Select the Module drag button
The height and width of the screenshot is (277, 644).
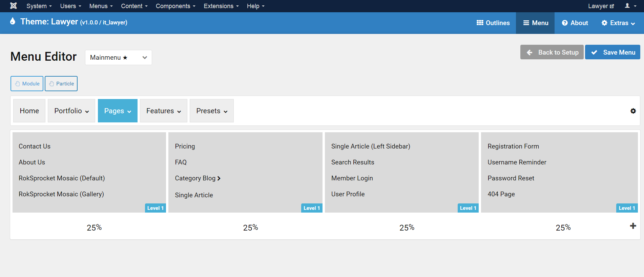(27, 84)
